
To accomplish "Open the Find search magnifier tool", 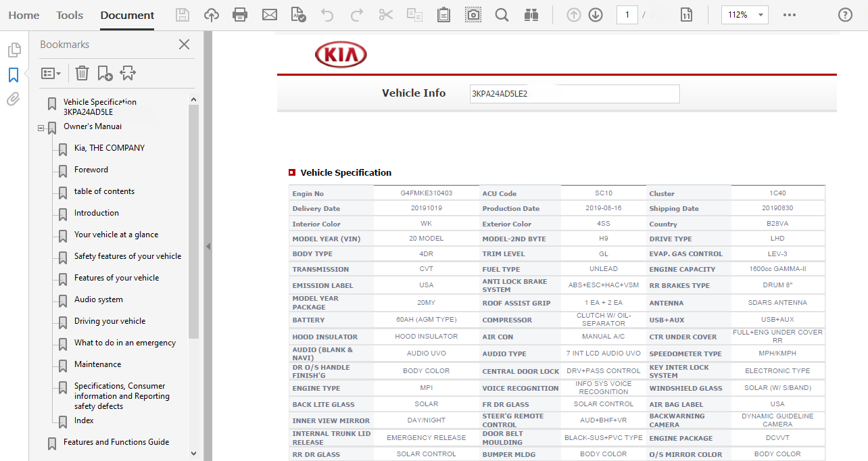I will point(502,15).
